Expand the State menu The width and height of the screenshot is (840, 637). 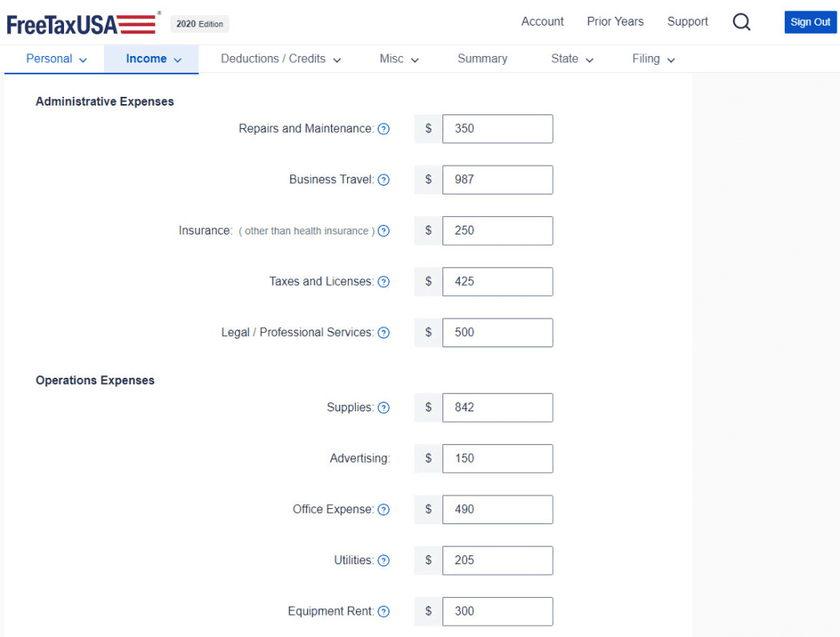[572, 59]
